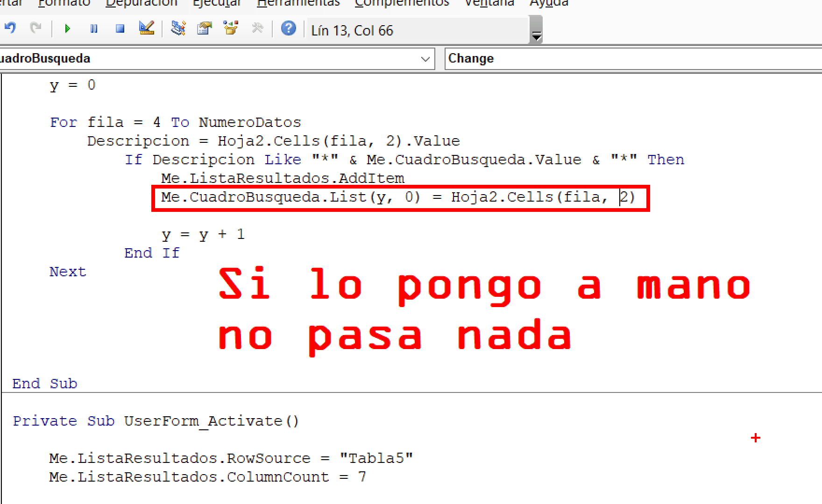The width and height of the screenshot is (822, 504).
Task: Open Visual Basic Help question mark icon
Action: coord(289,28)
